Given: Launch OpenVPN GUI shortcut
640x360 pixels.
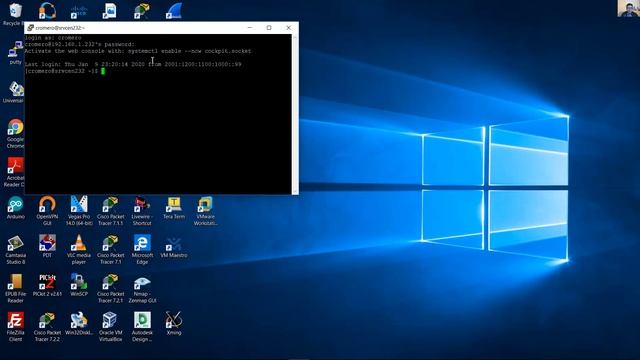Looking at the screenshot, I should coord(47,211).
